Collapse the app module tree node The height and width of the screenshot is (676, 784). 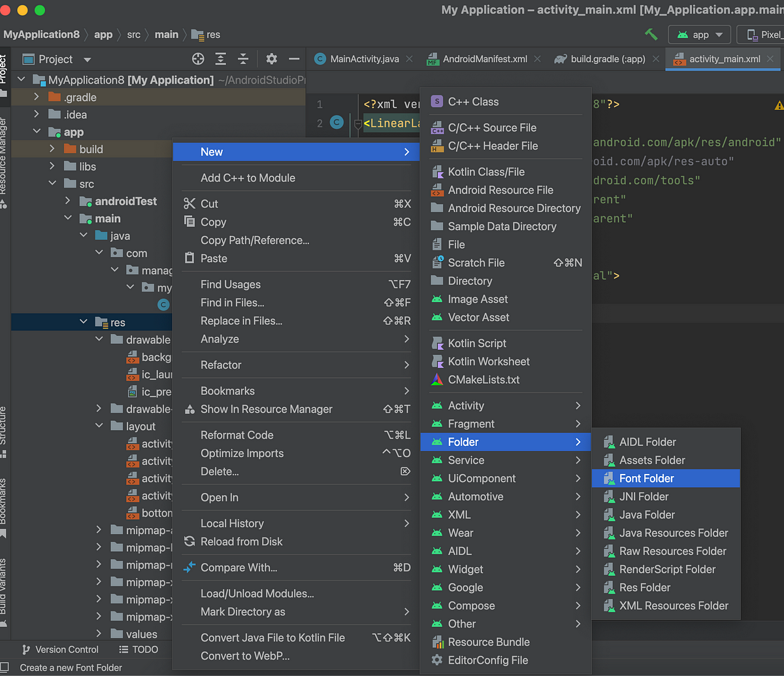(37, 132)
